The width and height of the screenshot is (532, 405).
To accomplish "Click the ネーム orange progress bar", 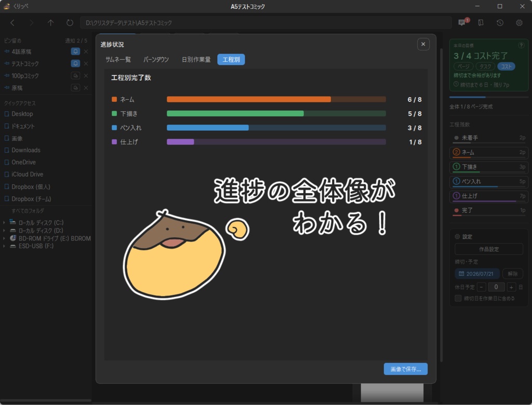I will pyautogui.click(x=276, y=99).
